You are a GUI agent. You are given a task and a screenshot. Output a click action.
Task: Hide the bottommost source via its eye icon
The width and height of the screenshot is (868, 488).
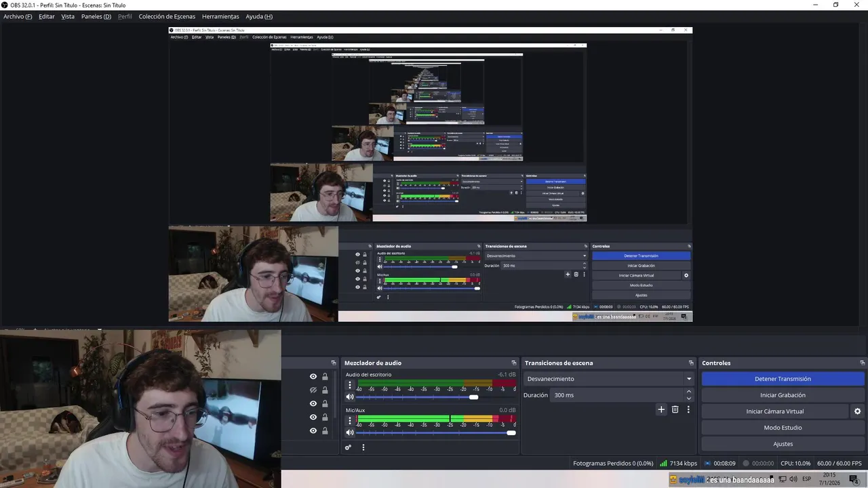[x=313, y=431]
